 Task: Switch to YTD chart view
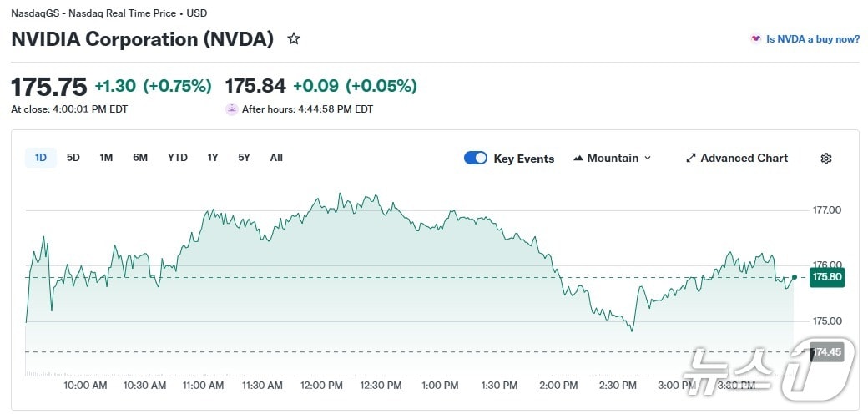[178, 158]
